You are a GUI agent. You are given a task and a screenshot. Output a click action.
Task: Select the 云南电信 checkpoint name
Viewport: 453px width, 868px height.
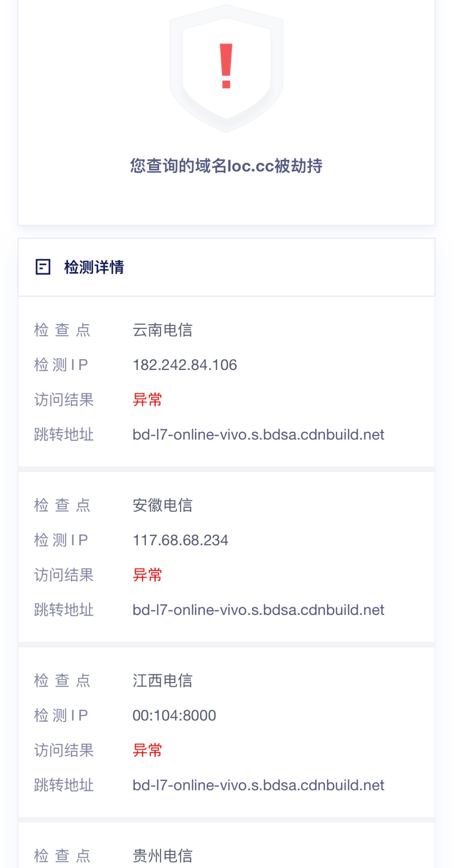pos(162,330)
